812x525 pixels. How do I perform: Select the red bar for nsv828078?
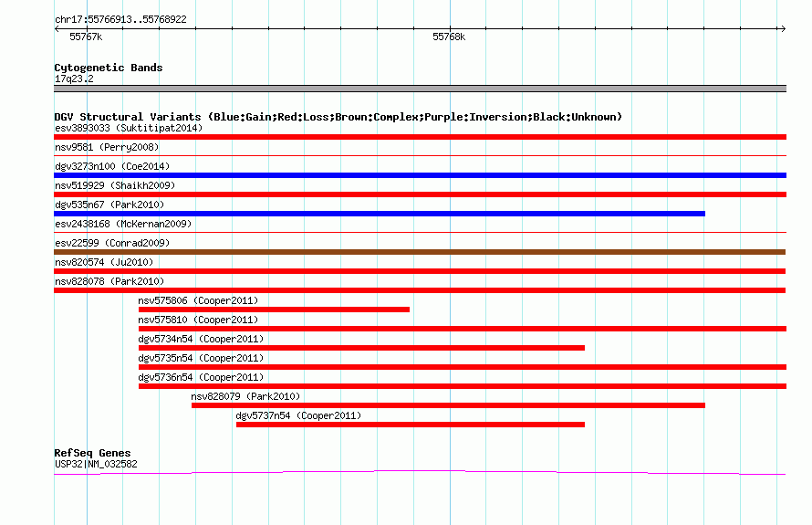tap(420, 290)
